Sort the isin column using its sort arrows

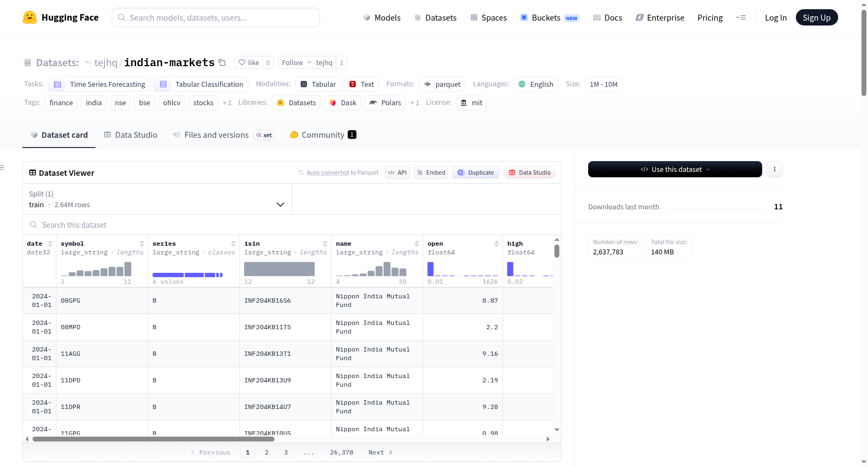coord(325,244)
